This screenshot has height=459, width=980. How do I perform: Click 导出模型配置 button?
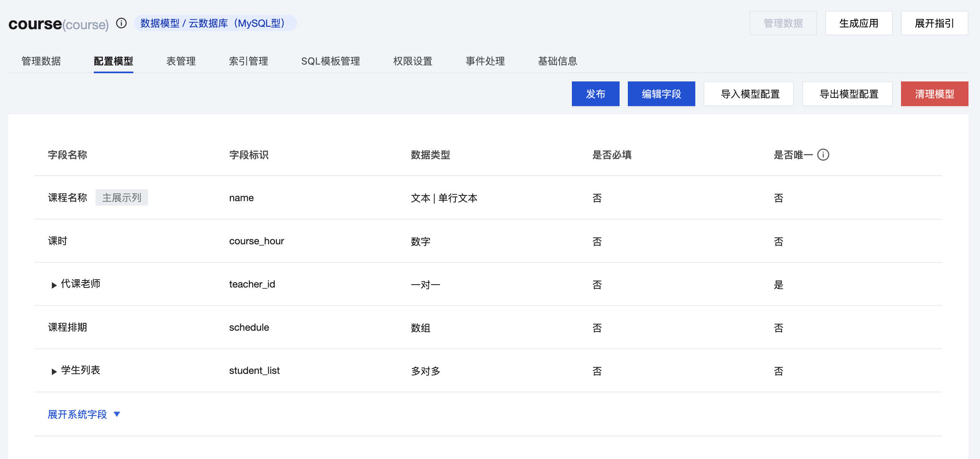click(848, 94)
